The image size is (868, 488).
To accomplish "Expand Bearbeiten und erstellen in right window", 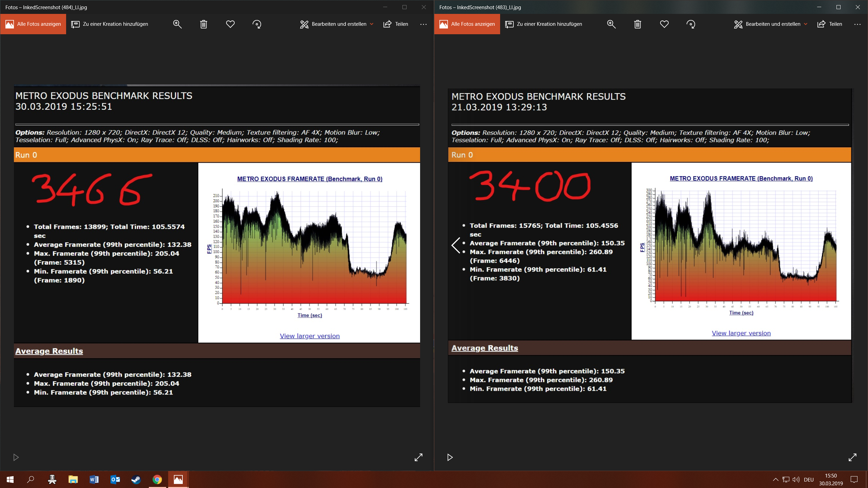I will 770,24.
